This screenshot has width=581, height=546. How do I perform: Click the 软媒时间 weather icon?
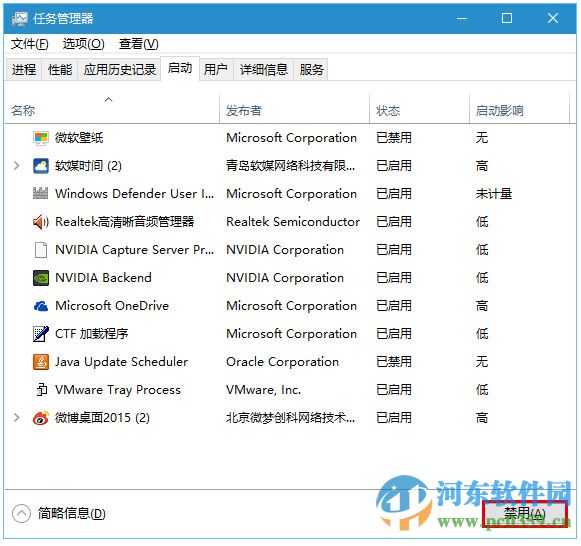click(41, 166)
